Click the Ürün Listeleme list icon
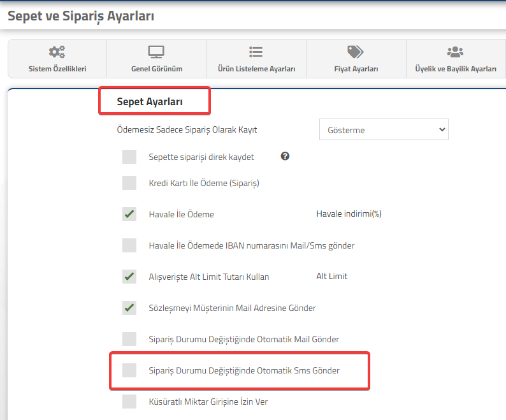Image resolution: width=506 pixels, height=420 pixels. [256, 52]
